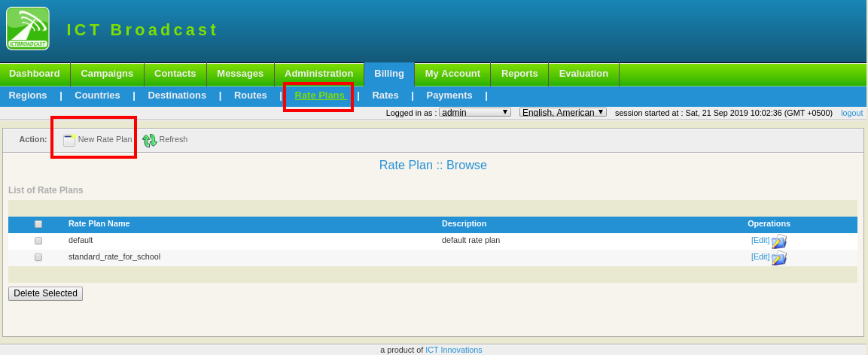Open the logged-in user admin dropdown
Image resolution: width=868 pixels, height=355 pixels.
coord(475,112)
